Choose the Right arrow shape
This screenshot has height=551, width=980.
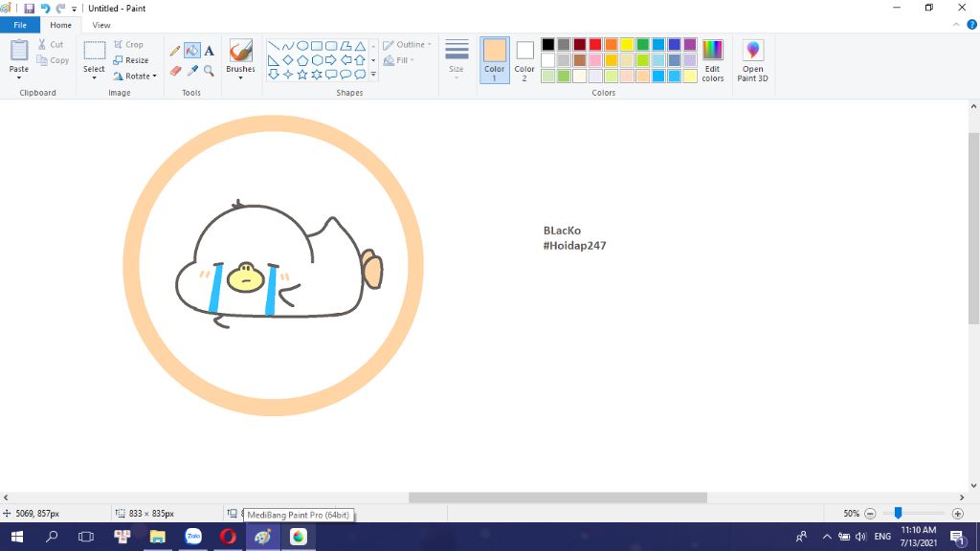pos(331,60)
